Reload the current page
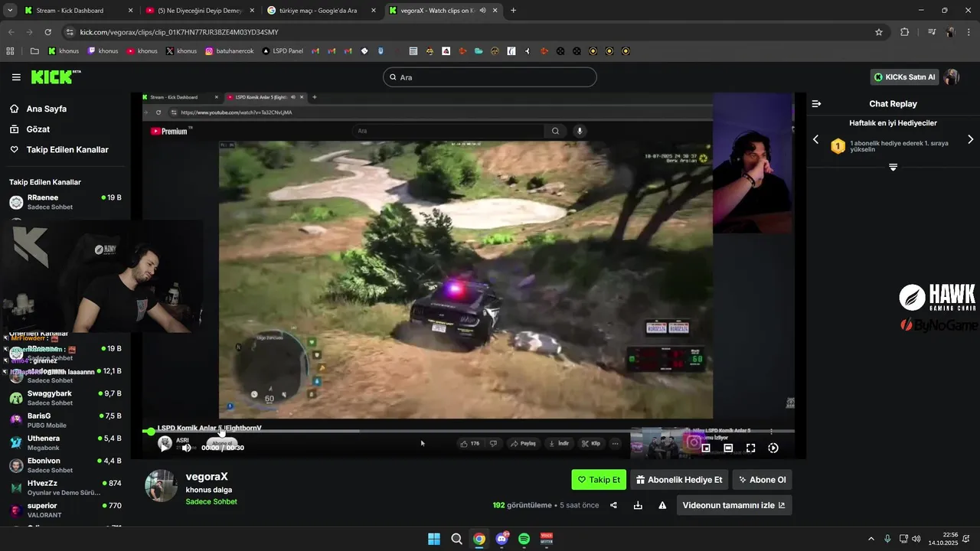Image resolution: width=980 pixels, height=551 pixels. [48, 32]
